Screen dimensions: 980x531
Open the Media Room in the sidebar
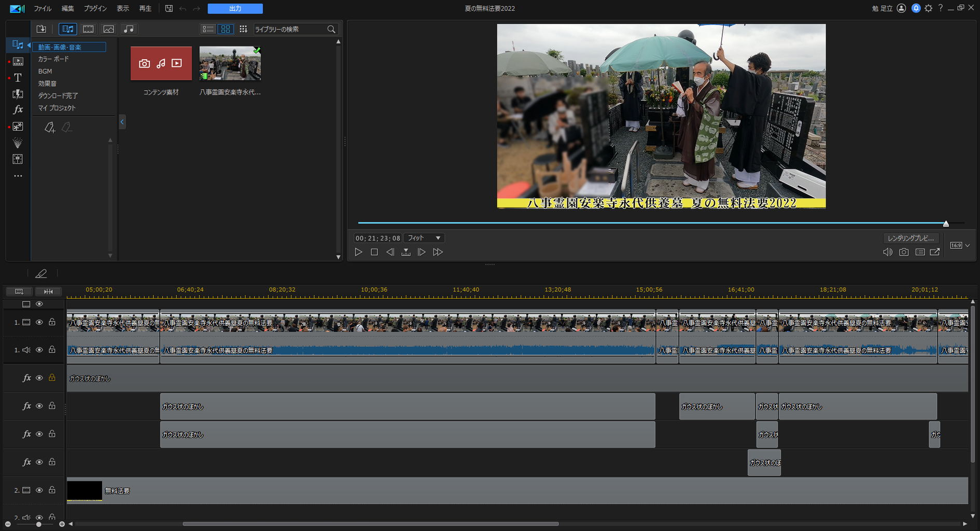tap(18, 45)
